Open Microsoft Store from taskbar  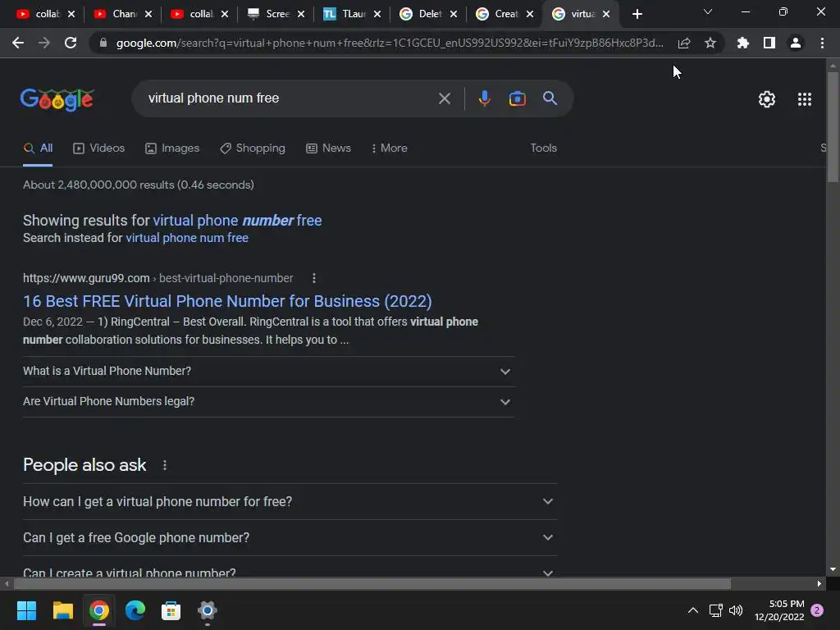(x=171, y=610)
